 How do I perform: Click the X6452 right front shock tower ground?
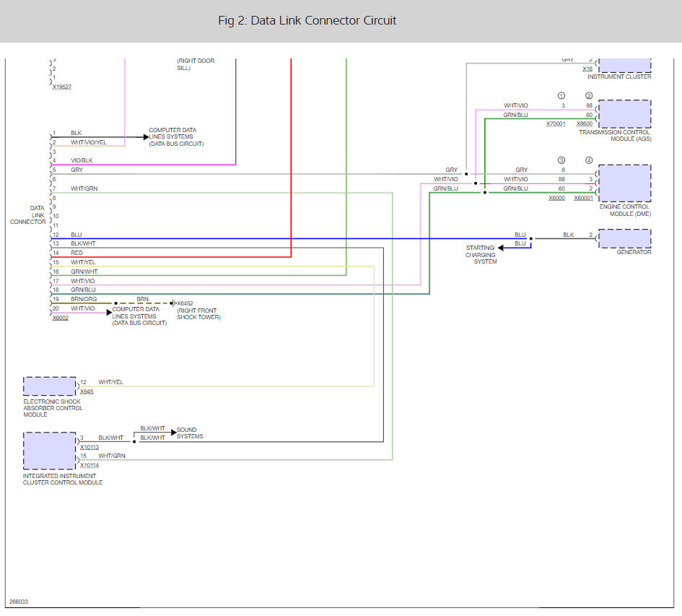click(x=184, y=303)
